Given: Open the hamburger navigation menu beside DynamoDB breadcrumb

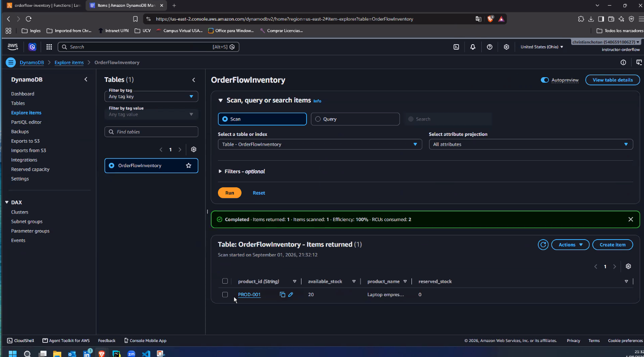Looking at the screenshot, I should coord(11,63).
